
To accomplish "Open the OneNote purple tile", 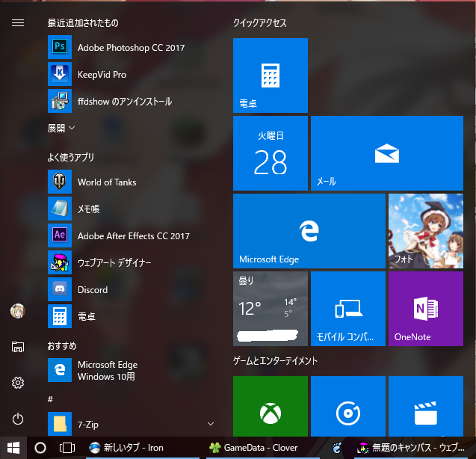I will pyautogui.click(x=426, y=309).
